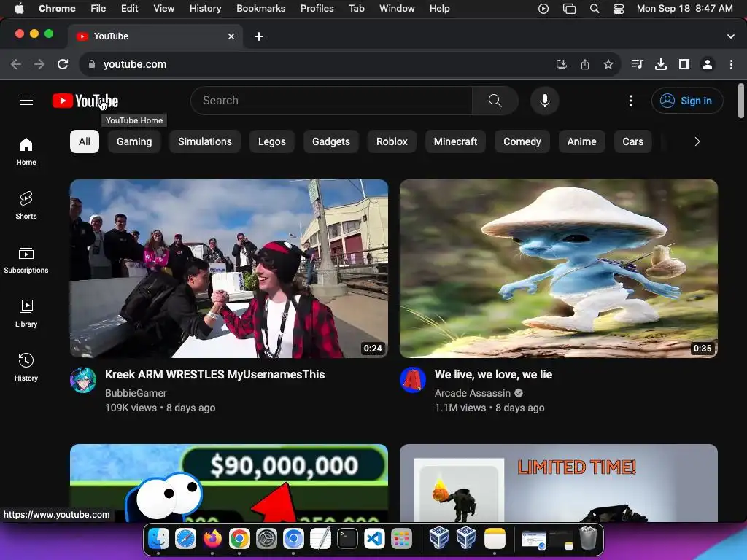Open the Profiles menu in menu bar
Screen dimensions: 747x560
[x=317, y=9]
